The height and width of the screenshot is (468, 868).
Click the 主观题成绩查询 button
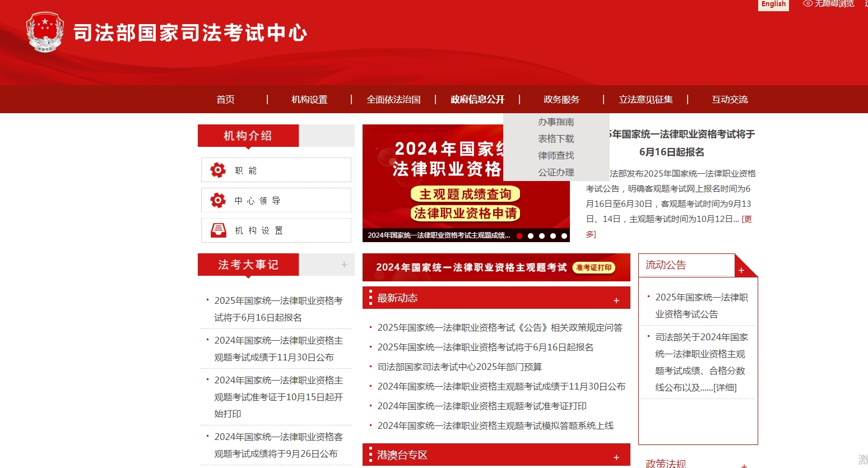coord(466,194)
